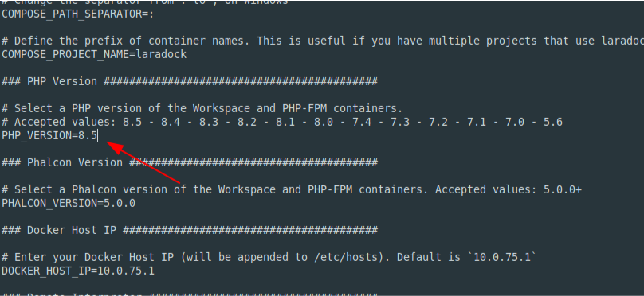The width and height of the screenshot is (644, 296).
Task: Click the 'Enter your Docker Host IP' comment
Action: [269, 258]
